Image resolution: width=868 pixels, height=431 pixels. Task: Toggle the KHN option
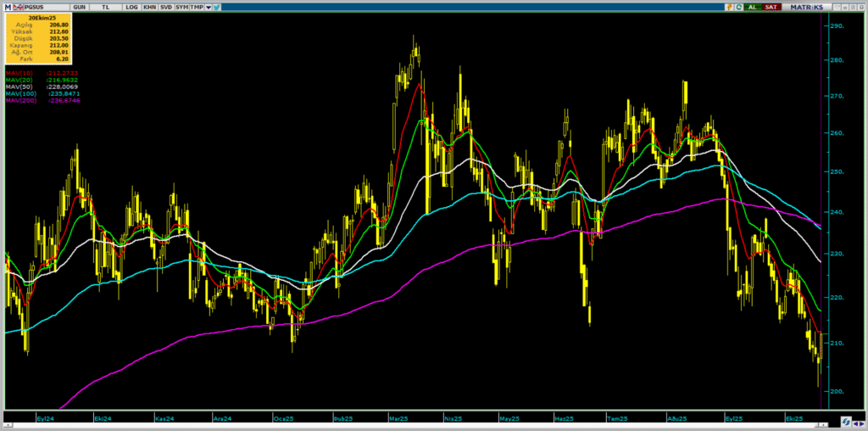pos(149,7)
